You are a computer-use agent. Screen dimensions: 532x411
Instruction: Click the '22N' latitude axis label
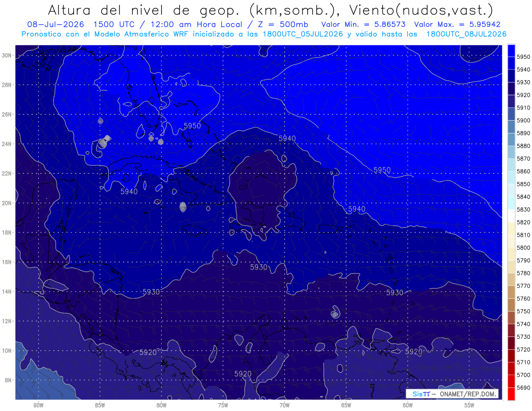pyautogui.click(x=7, y=173)
